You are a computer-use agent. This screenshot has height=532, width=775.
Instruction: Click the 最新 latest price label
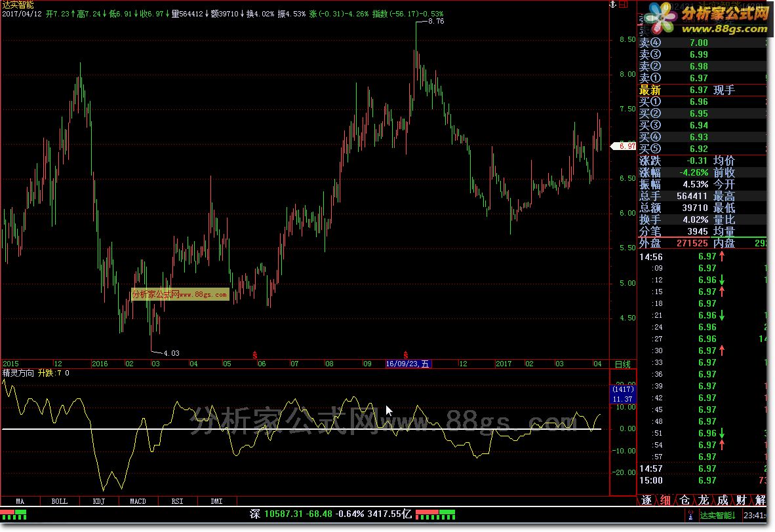click(x=650, y=90)
